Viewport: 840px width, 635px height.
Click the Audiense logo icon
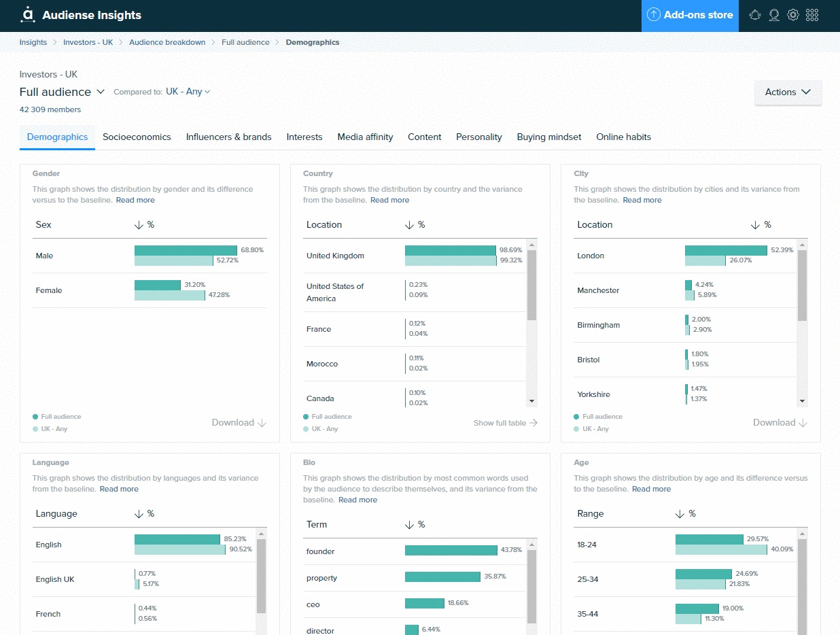point(28,14)
